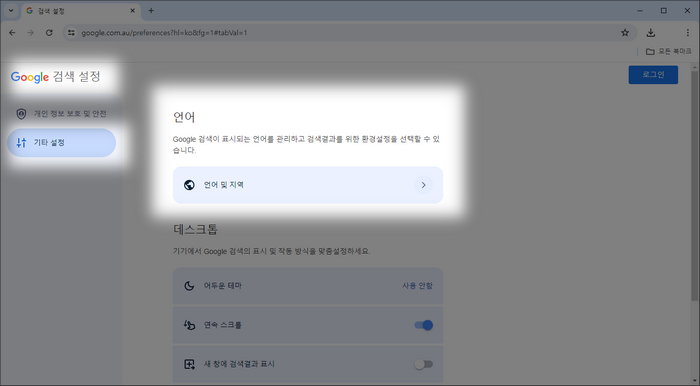Click the globe icon in 언어 및 지역

pos(189,185)
